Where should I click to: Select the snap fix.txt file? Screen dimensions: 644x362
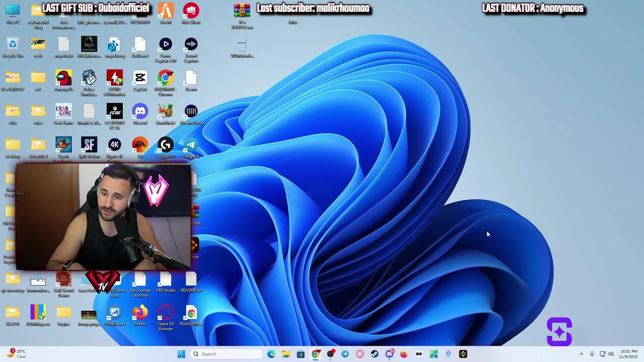point(64,48)
